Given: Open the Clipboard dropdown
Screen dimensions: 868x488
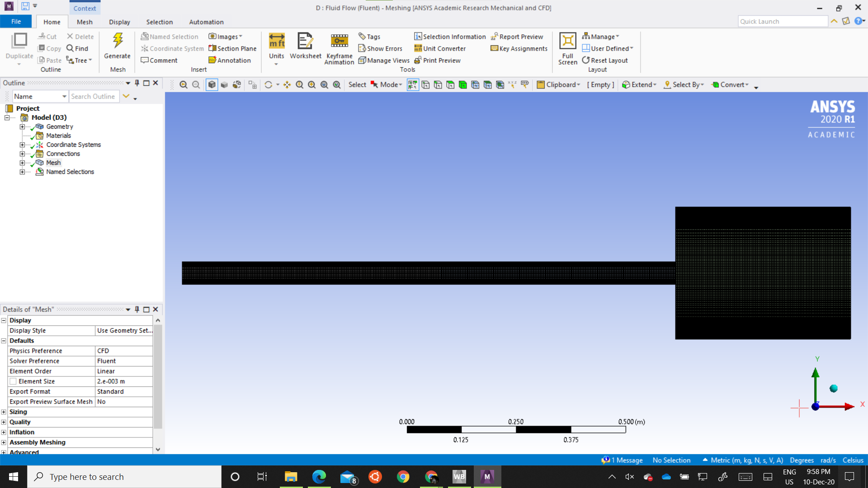Looking at the screenshot, I should click(558, 84).
